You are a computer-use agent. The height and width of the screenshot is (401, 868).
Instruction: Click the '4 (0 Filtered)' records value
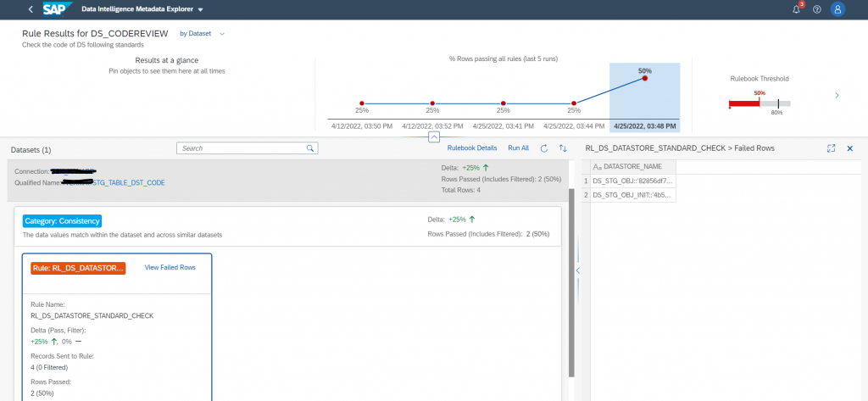49,367
